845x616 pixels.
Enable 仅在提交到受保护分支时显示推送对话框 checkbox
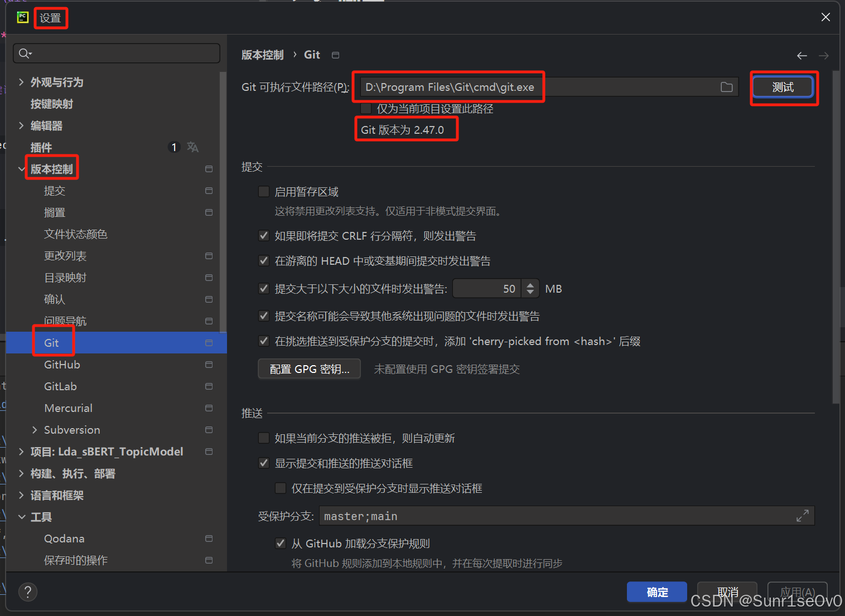point(281,488)
